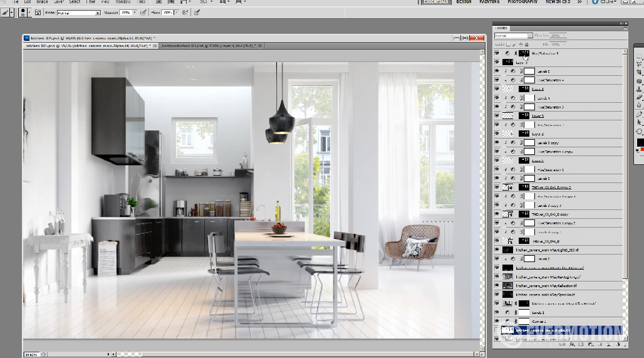The width and height of the screenshot is (644, 358).
Task: Open the brush Opacity slider arrow
Action: coord(135,13)
